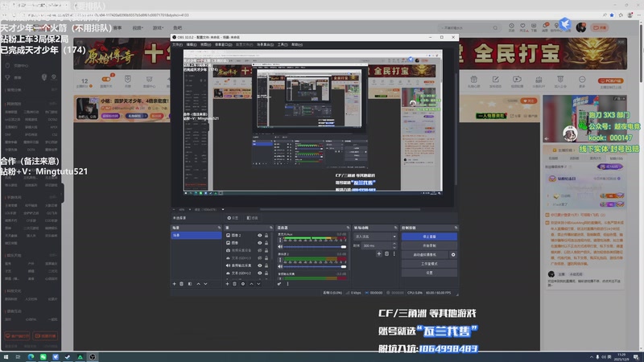Viewport: 644px width, 362px height.
Task: Remove selected scene with trash icon
Action: (x=182, y=284)
